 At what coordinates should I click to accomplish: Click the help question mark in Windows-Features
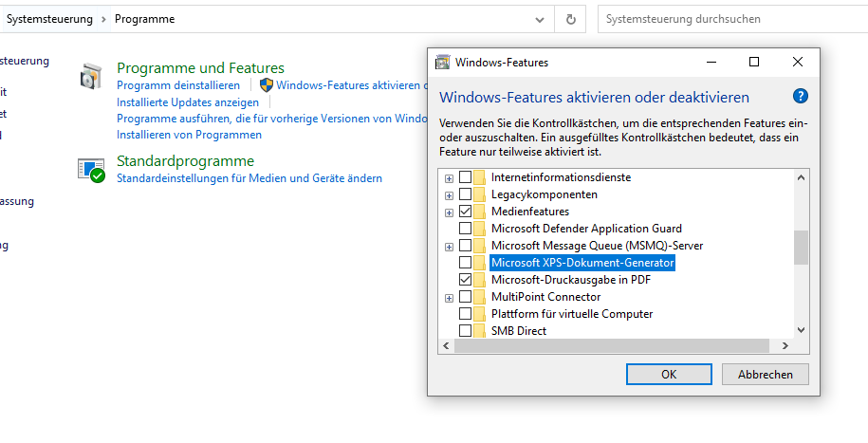801,96
